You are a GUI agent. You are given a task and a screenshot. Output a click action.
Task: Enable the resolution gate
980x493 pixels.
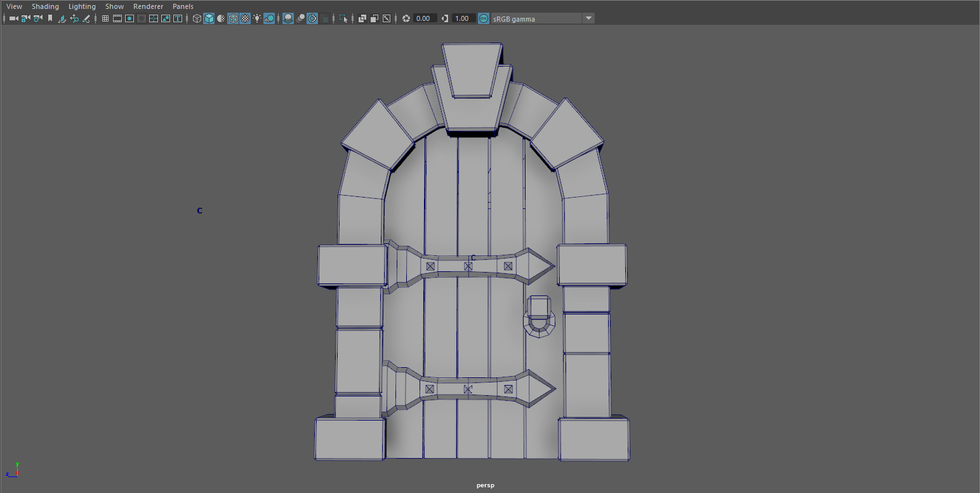pyautogui.click(x=129, y=18)
